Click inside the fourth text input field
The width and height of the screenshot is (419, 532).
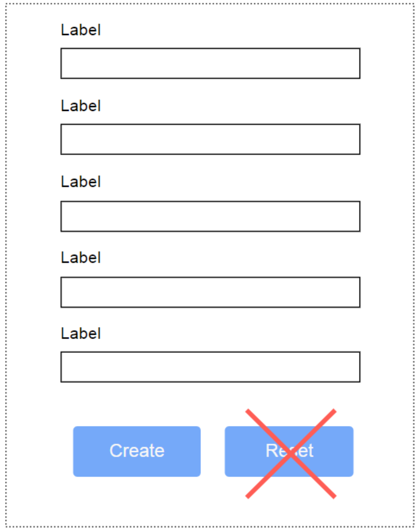click(x=209, y=292)
